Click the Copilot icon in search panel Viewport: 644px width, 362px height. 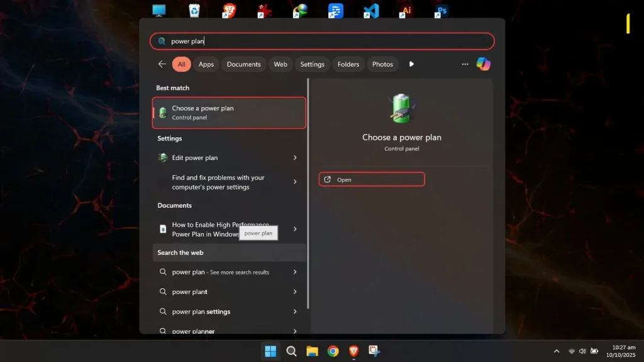[x=483, y=64]
